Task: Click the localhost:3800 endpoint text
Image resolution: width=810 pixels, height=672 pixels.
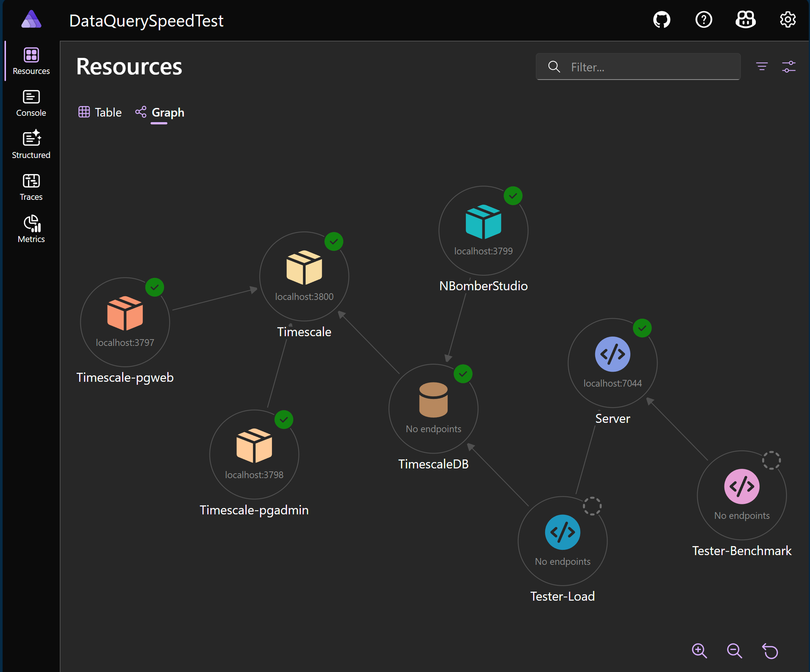Action: click(x=304, y=297)
